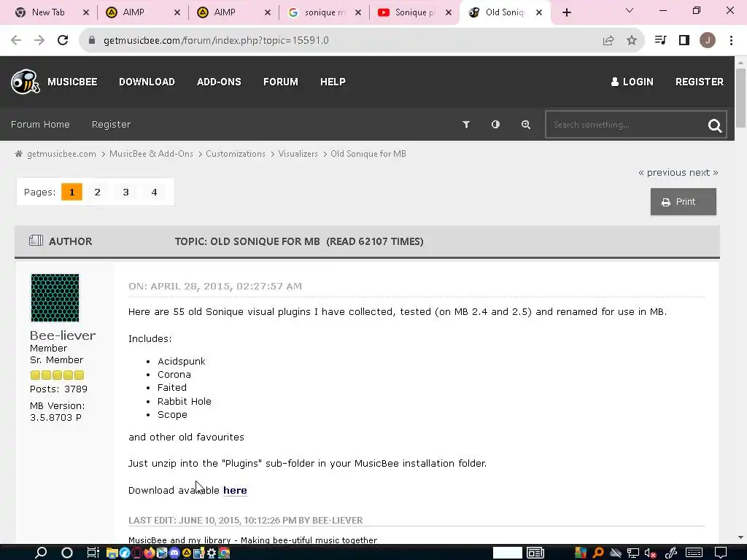The image size is (747, 560).
Task: Click Bee-liever's hexagon avatar image
Action: tap(55, 297)
